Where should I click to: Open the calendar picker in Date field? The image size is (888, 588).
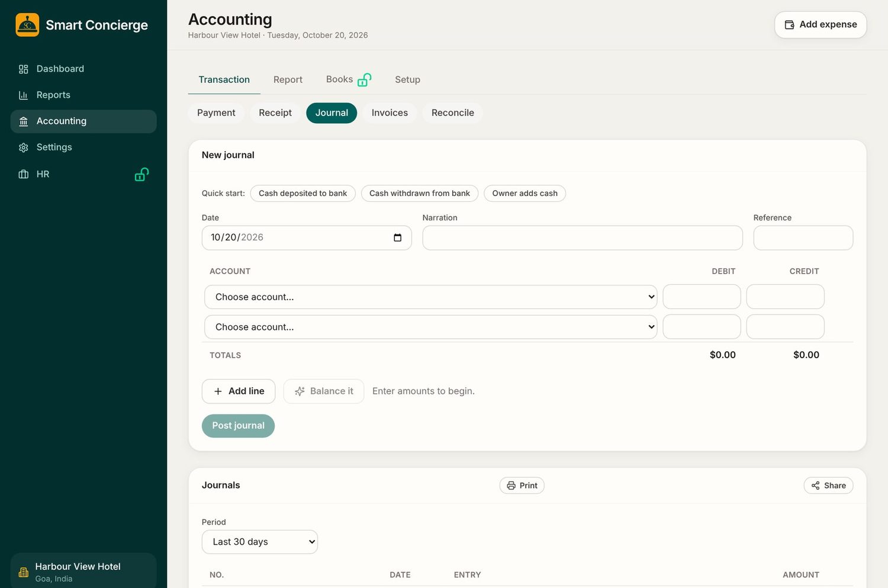pos(398,237)
